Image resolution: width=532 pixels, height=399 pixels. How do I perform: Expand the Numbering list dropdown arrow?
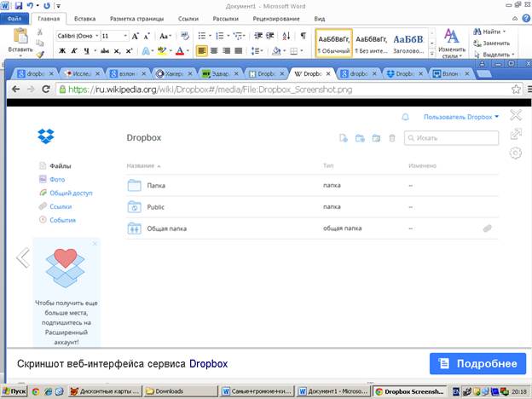(x=228, y=36)
